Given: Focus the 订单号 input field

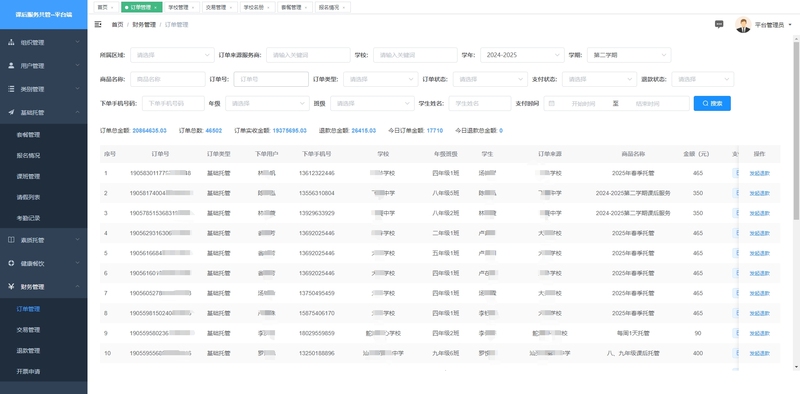Looking at the screenshot, I should [271, 79].
